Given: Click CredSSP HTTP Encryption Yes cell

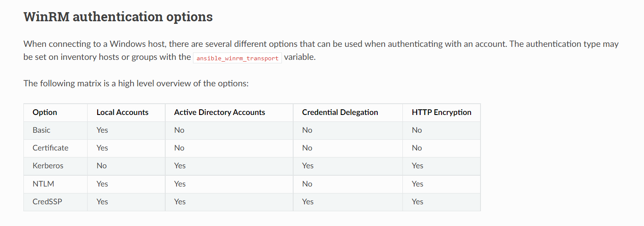Looking at the screenshot, I should 418,202.
